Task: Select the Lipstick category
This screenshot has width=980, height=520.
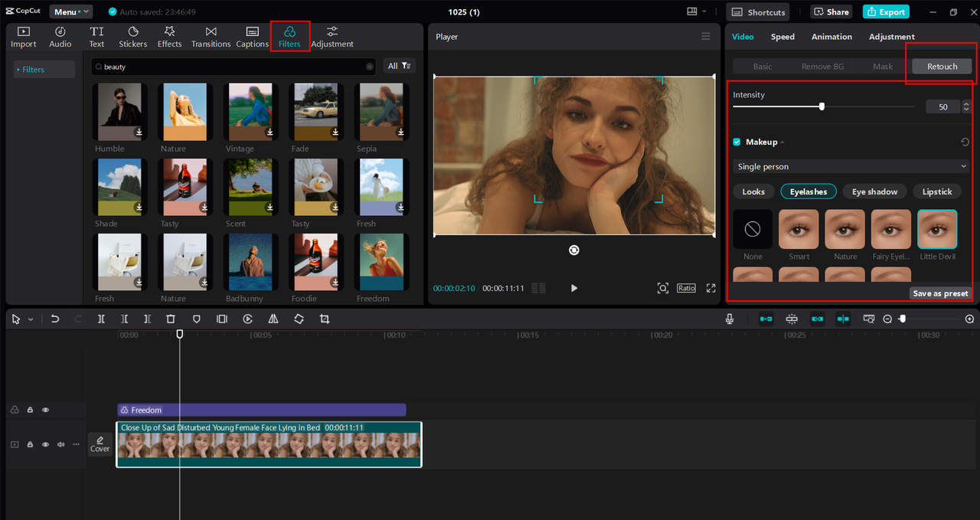Action: [x=937, y=191]
